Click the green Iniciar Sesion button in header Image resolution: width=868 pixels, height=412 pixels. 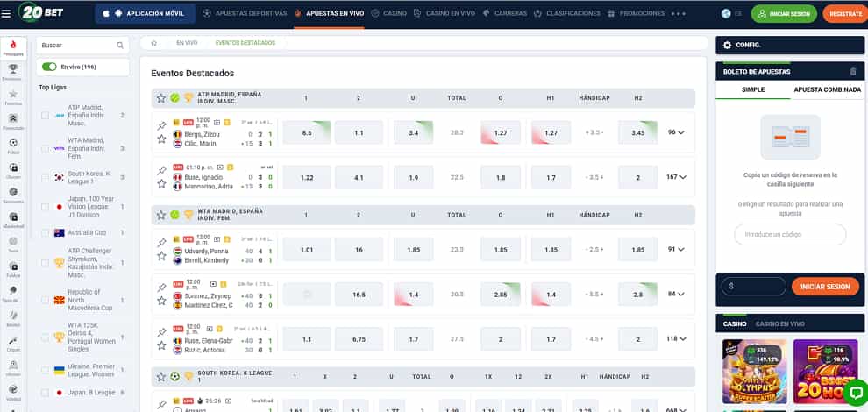(x=784, y=14)
